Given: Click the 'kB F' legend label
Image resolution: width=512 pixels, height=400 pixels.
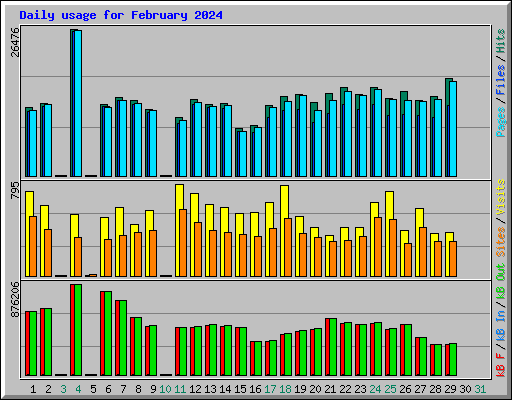Looking at the screenshot, I should tap(501, 365).
